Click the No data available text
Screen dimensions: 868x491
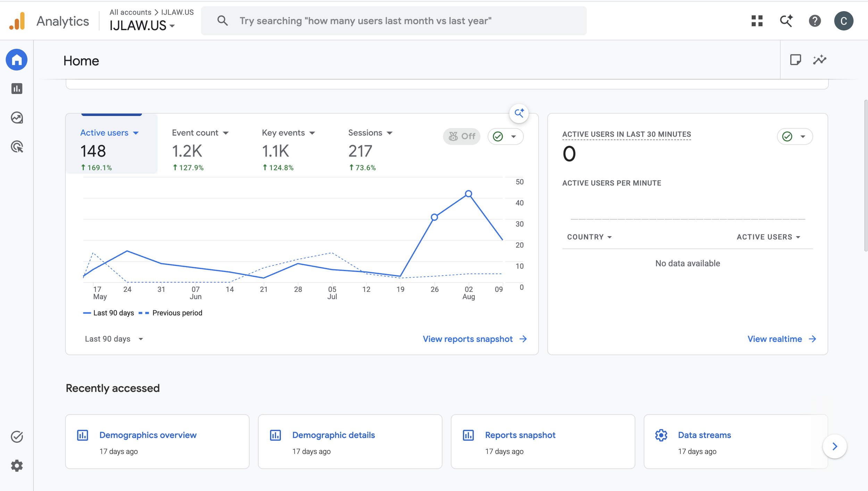pyautogui.click(x=687, y=263)
